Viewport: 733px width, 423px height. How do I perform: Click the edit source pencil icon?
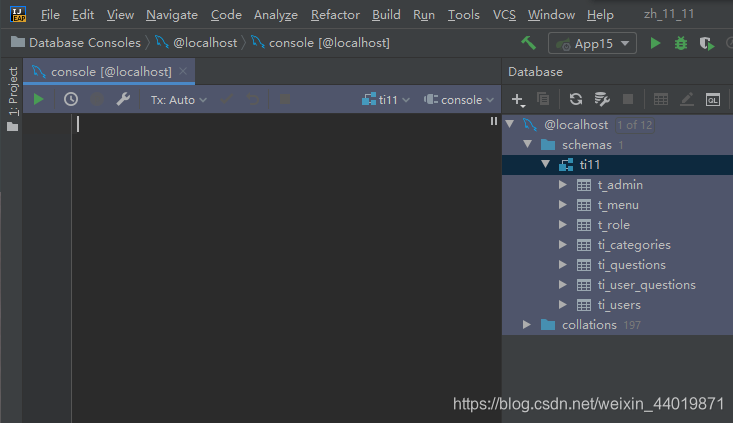pos(687,99)
